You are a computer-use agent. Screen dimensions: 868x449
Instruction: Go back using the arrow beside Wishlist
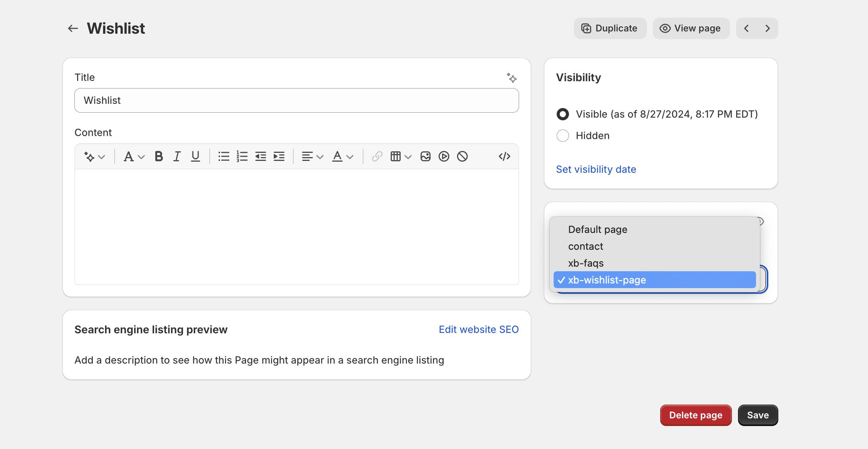[73, 28]
